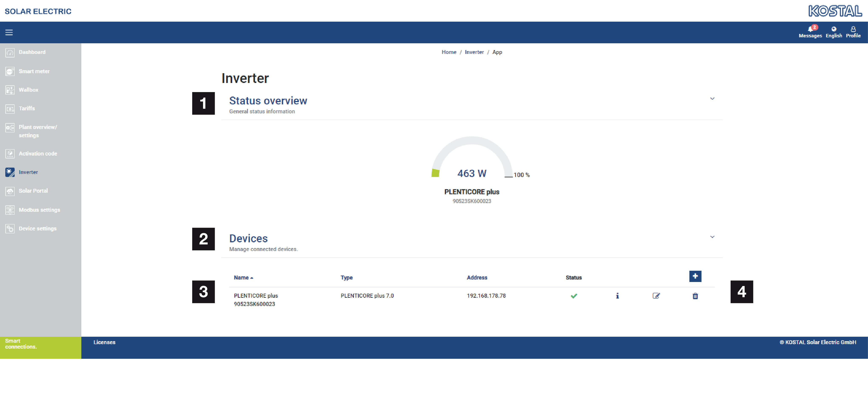The width and height of the screenshot is (868, 401).
Task: Delete PLENTICORE plus with trash icon
Action: [x=695, y=296]
